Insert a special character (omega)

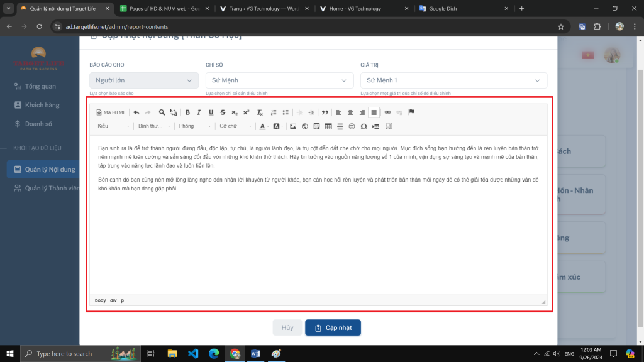[364, 126]
